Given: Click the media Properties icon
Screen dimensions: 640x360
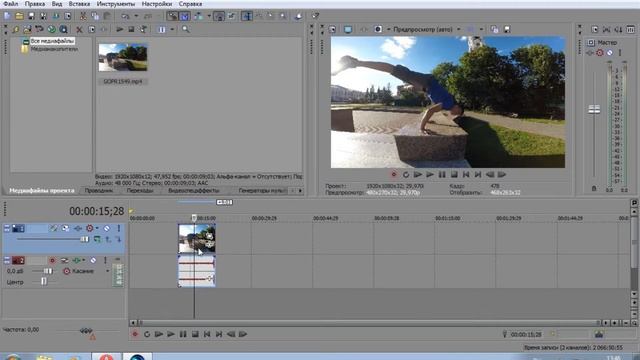Looking at the screenshot, I should point(91,29).
